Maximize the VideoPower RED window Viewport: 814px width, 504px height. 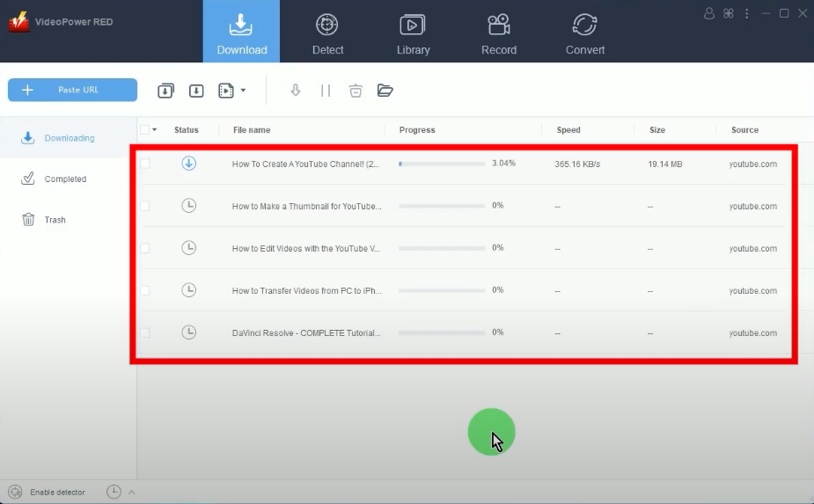pyautogui.click(x=784, y=13)
